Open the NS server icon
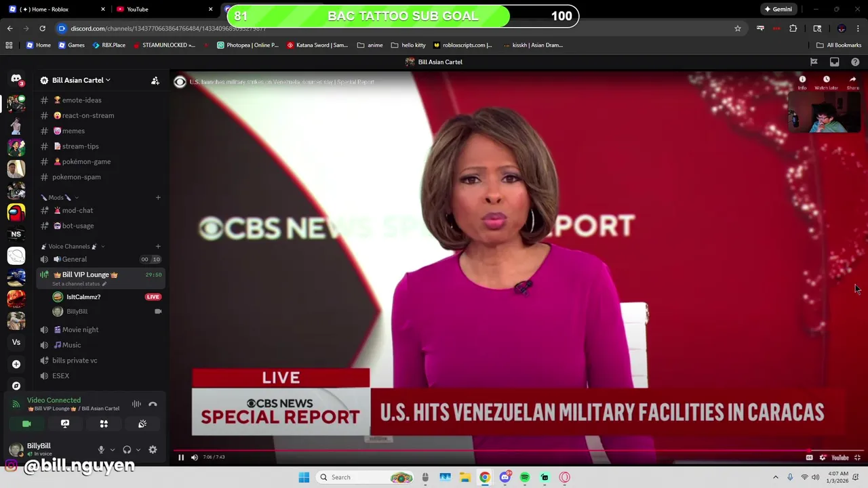 click(x=16, y=234)
